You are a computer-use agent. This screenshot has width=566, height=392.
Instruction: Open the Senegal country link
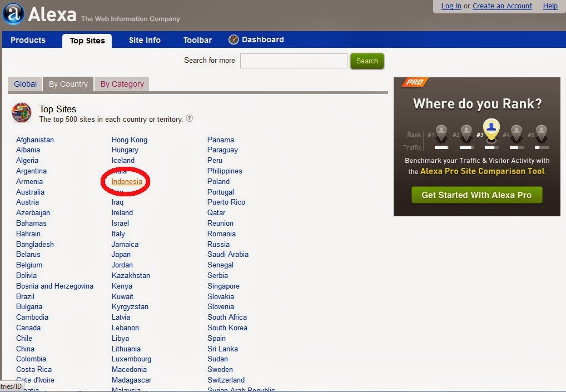click(220, 265)
